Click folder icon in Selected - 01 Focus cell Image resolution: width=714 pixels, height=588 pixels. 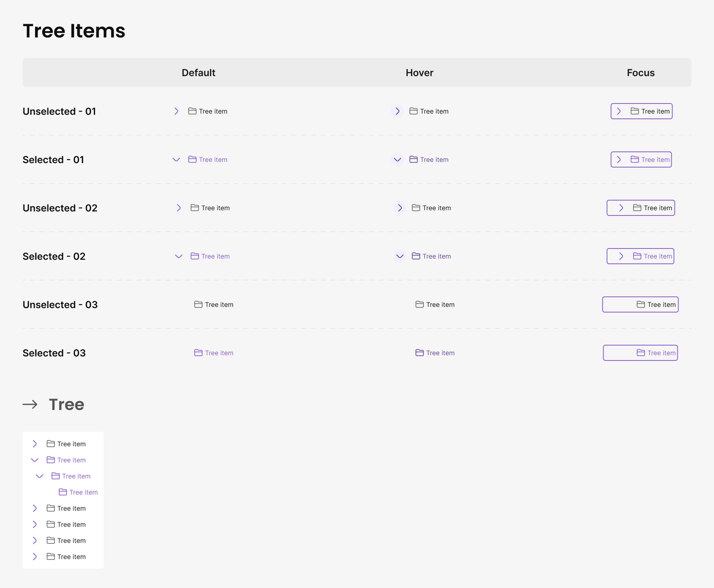click(635, 159)
